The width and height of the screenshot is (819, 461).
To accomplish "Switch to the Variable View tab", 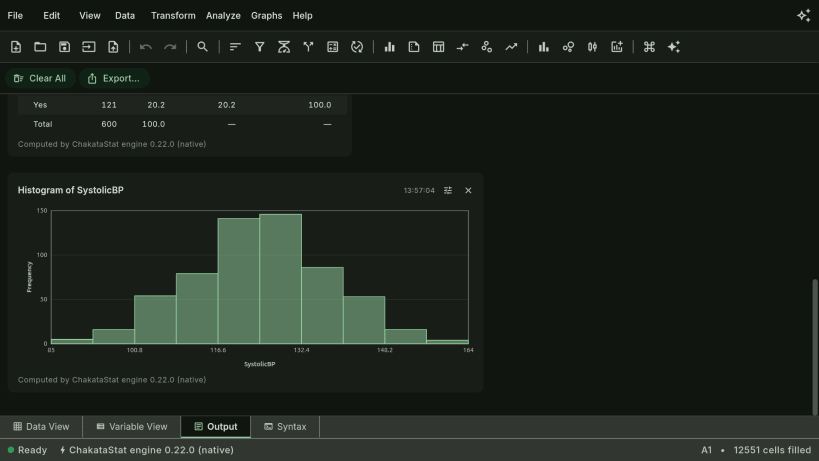I will click(x=132, y=427).
